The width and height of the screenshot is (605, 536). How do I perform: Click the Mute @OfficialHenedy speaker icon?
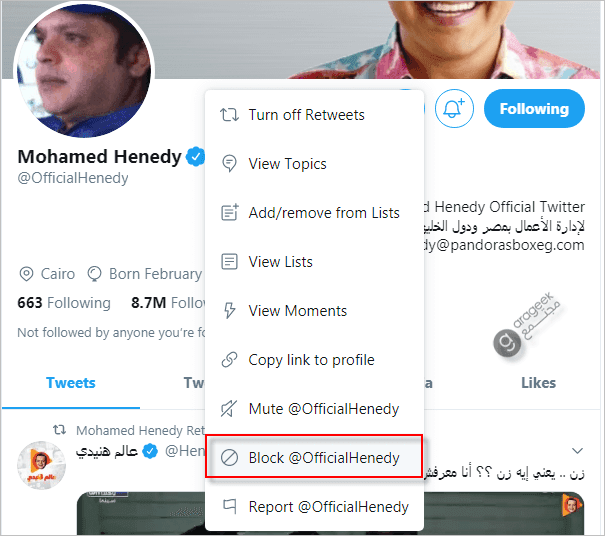[229, 409]
